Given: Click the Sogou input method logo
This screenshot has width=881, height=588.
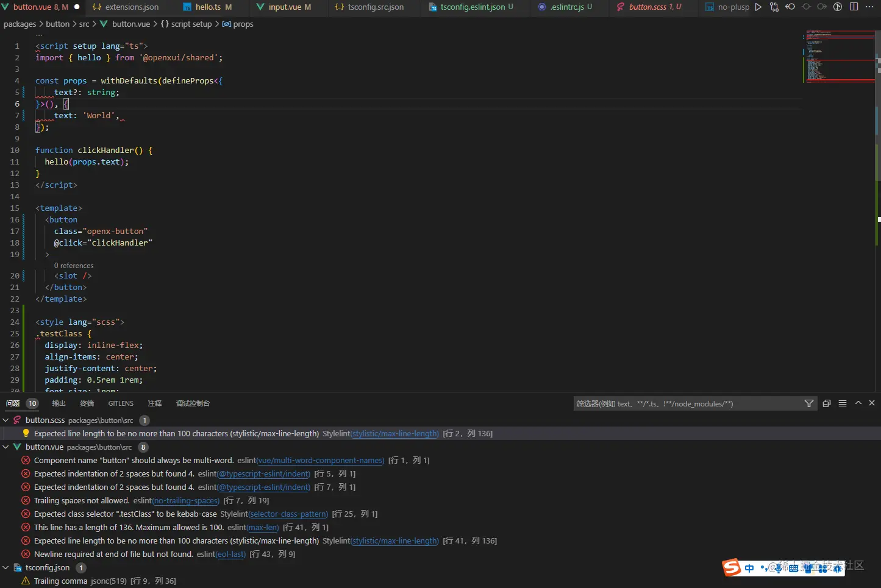Looking at the screenshot, I should tap(732, 567).
